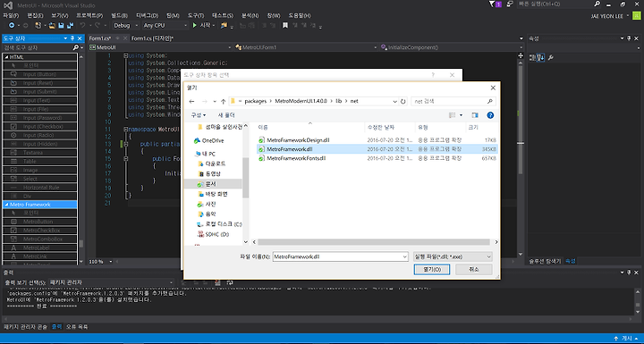Click the alphabetical sort icon in Properties panel
The width and height of the screenshot is (644, 344).
[541, 58]
